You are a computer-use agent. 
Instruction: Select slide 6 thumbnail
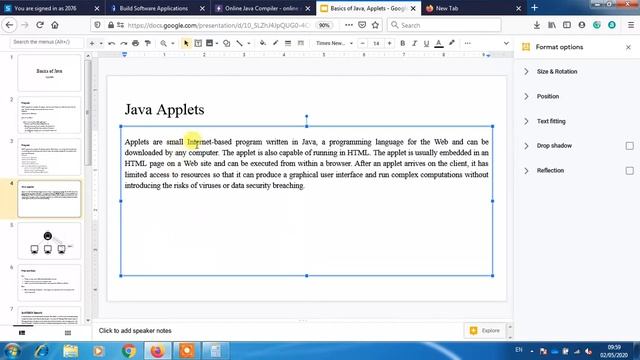pos(49,283)
